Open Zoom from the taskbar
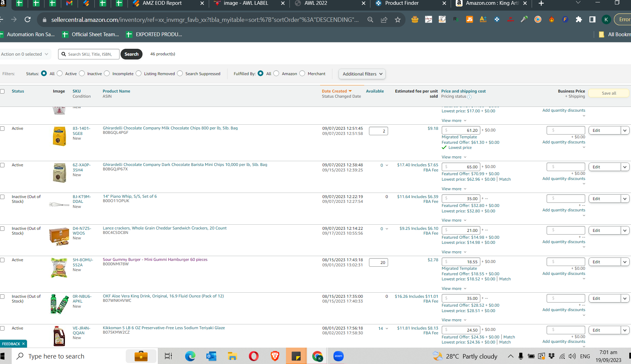 click(339, 356)
